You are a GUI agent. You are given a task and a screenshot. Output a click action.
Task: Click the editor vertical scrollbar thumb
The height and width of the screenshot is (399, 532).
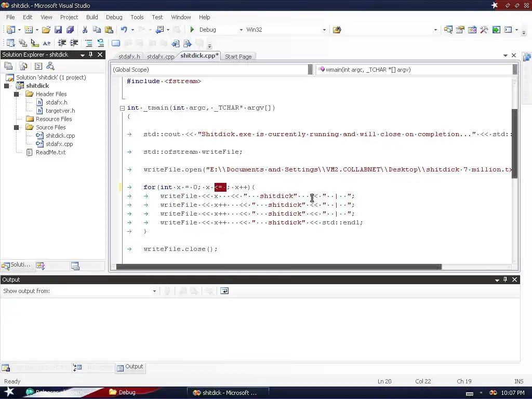[x=515, y=143]
